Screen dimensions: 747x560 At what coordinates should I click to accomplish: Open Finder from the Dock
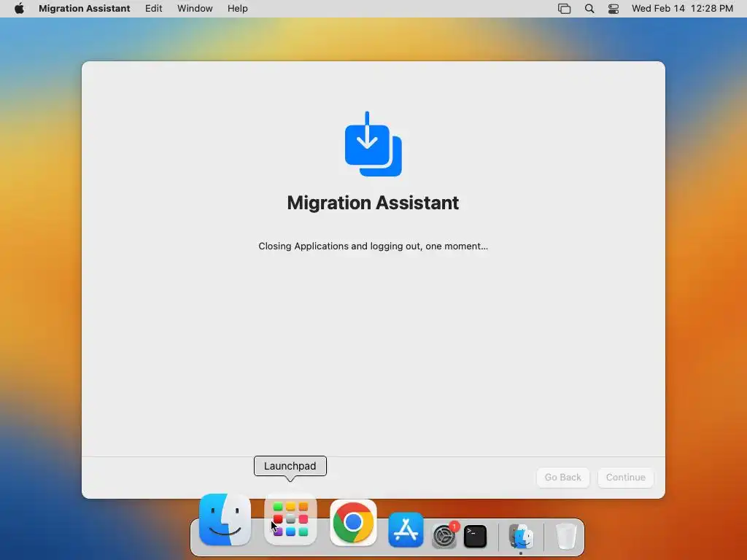tap(225, 519)
